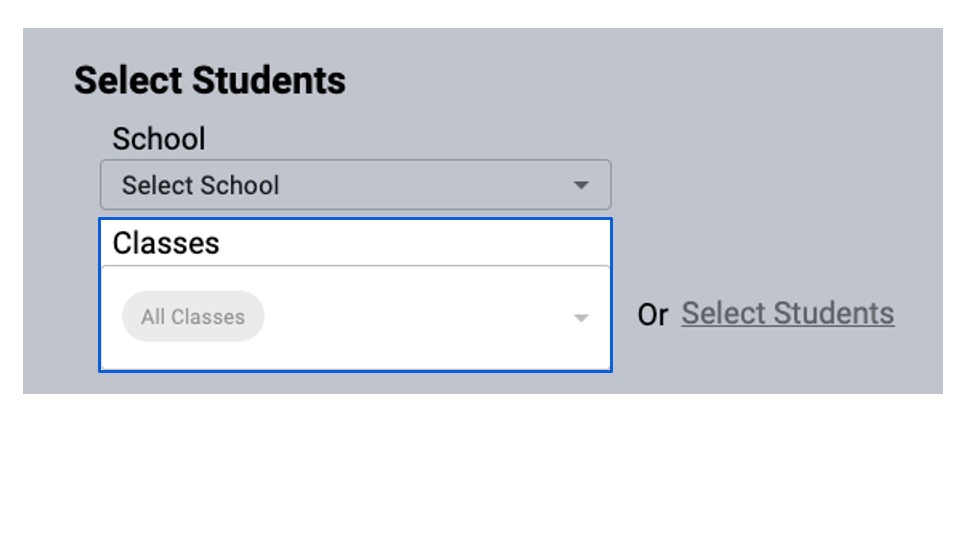Click the "School" field label

[159, 139]
